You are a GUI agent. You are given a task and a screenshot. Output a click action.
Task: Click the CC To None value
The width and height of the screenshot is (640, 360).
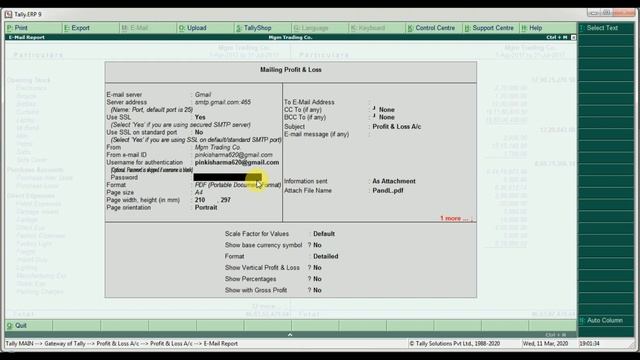387,110
